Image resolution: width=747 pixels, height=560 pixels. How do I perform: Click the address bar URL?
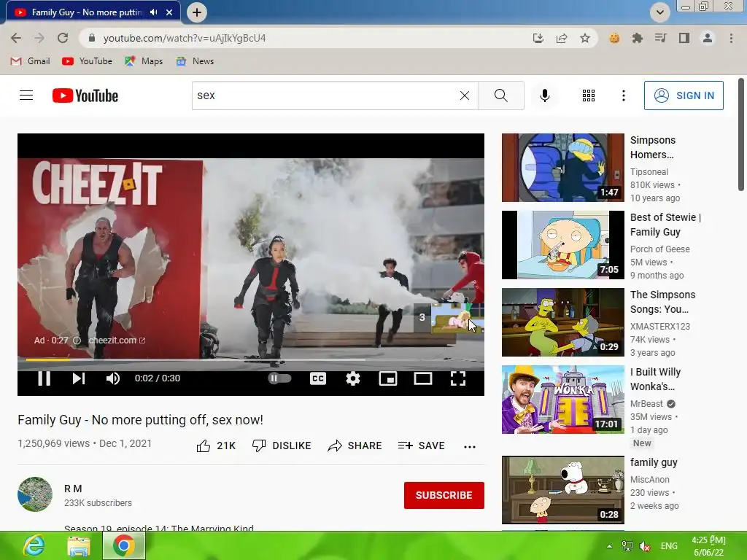185,38
